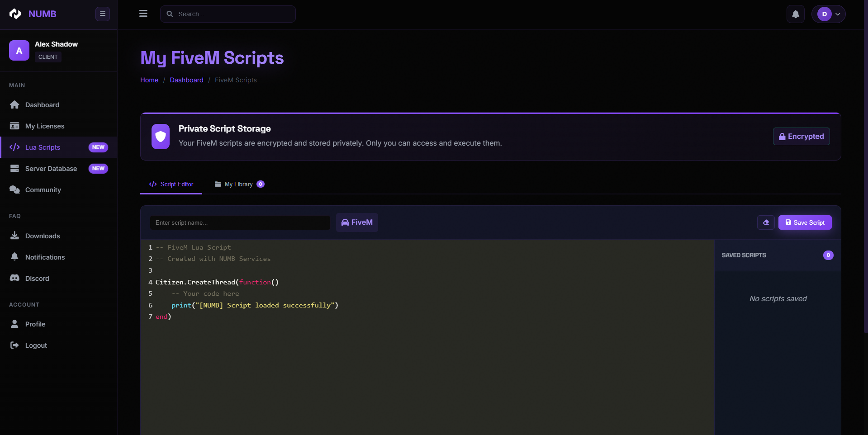This screenshot has height=435, width=868.
Task: Click NEW badge beside Server Database
Action: (x=98, y=169)
